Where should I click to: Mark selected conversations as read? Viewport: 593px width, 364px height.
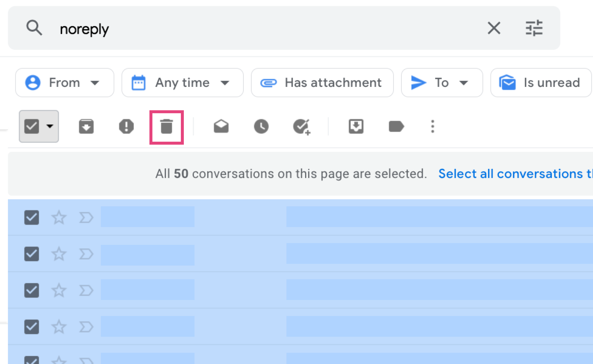point(221,127)
